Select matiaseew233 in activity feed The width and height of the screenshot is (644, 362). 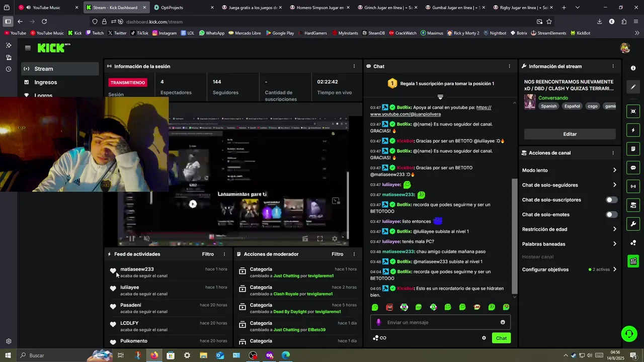(137, 269)
